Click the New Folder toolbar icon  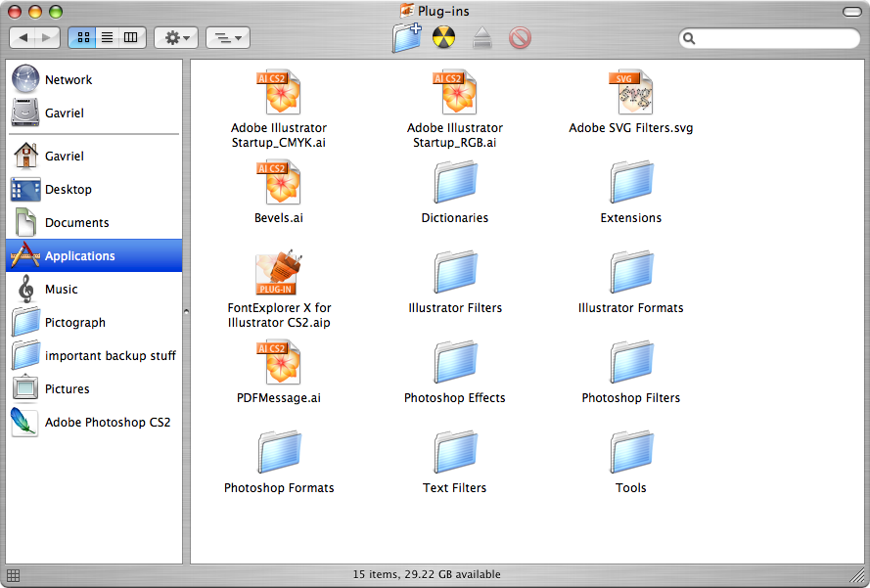[x=407, y=38]
